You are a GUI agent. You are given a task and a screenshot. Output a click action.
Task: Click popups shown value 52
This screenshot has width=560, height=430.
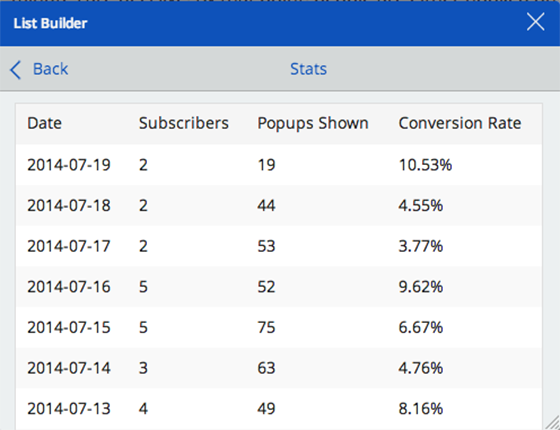click(266, 287)
